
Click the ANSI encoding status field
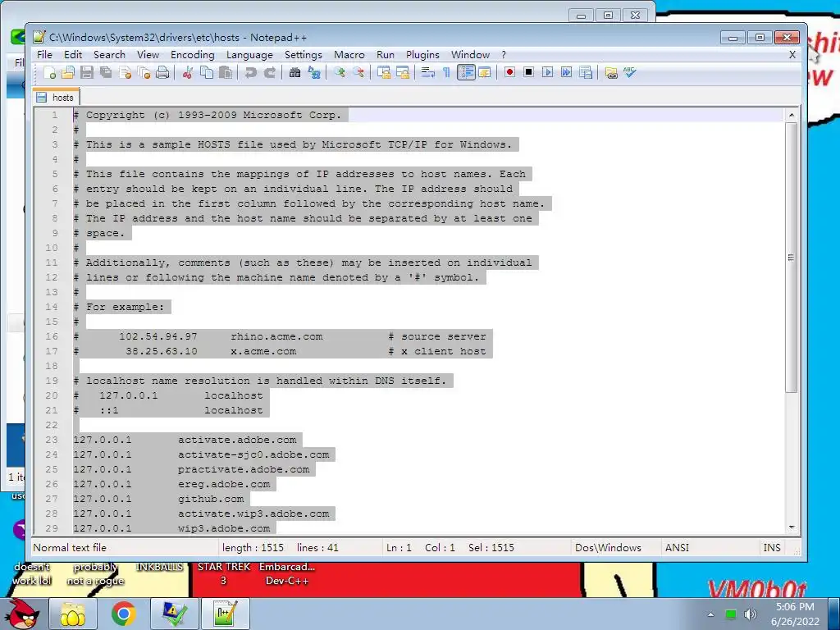[677, 547]
